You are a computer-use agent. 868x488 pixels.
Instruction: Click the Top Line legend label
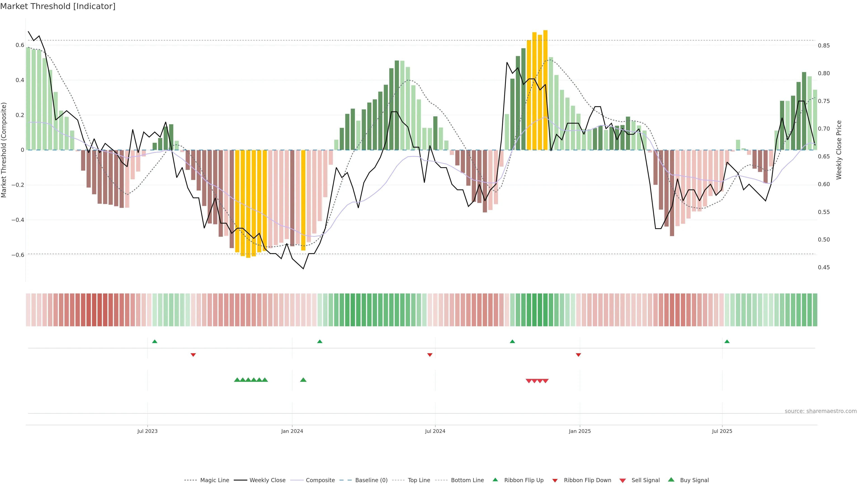(x=419, y=480)
